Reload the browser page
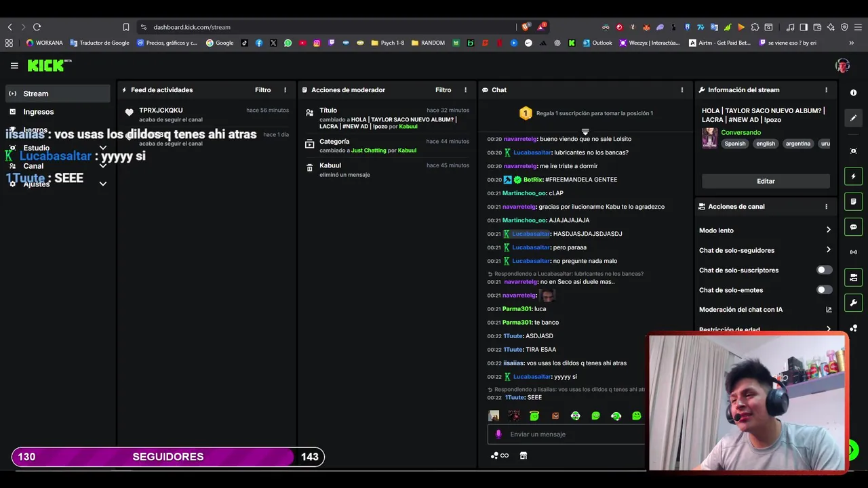The image size is (868, 488). pyautogui.click(x=37, y=27)
